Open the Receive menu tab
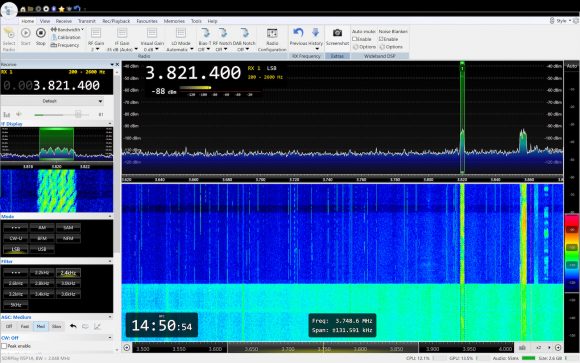580x363 pixels. point(64,21)
